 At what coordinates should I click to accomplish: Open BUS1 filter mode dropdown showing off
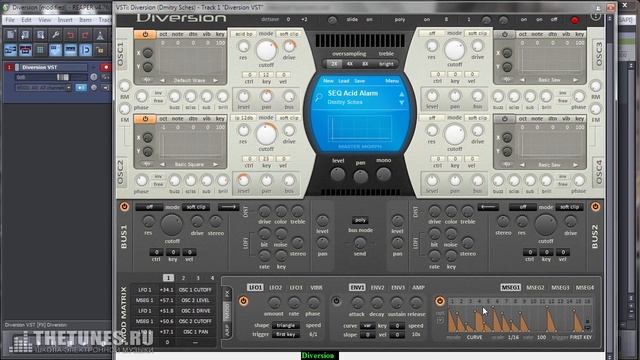(x=149, y=207)
